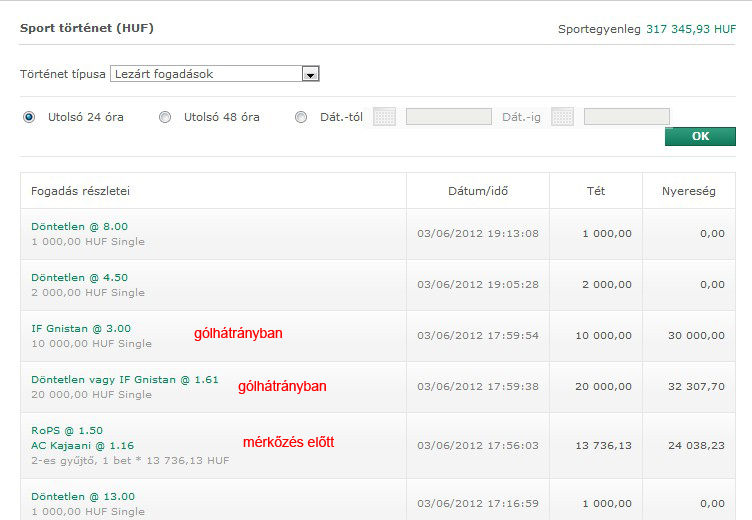The width and height of the screenshot is (752, 520).
Task: Click the date 03/06/2012 19:05:28
Action: pyautogui.click(x=478, y=284)
